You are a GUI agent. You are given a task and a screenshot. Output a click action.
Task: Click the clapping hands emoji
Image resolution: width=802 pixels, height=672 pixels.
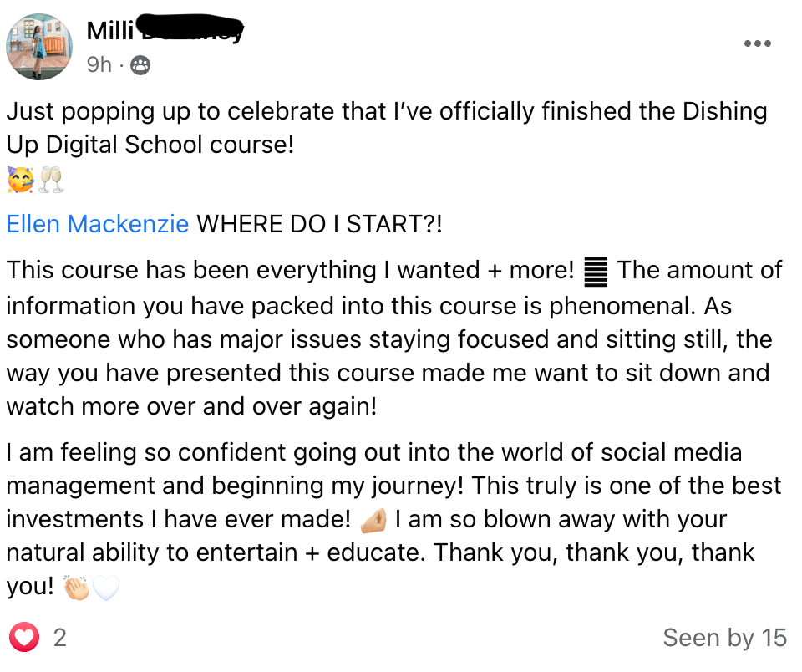(x=77, y=588)
